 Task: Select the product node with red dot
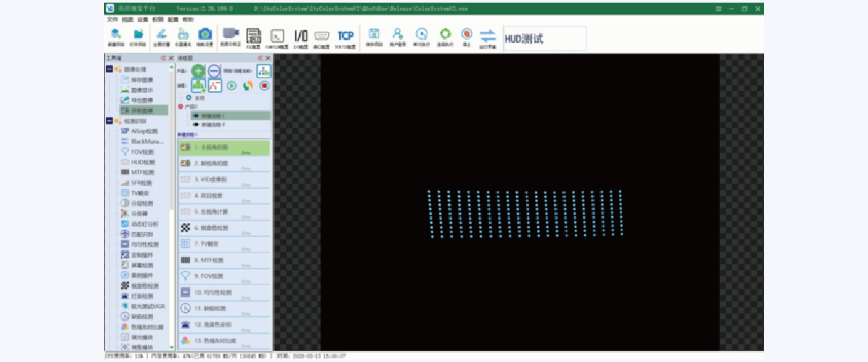coord(188,106)
